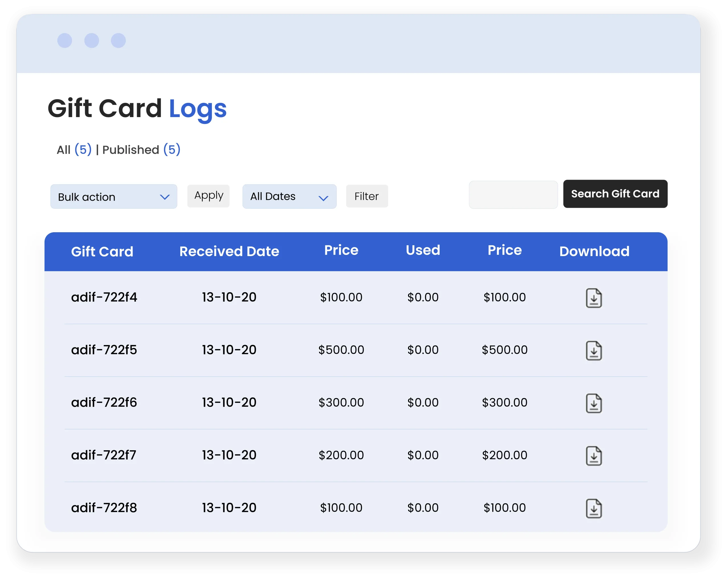Download gift card adif-722f6 file

593,403
